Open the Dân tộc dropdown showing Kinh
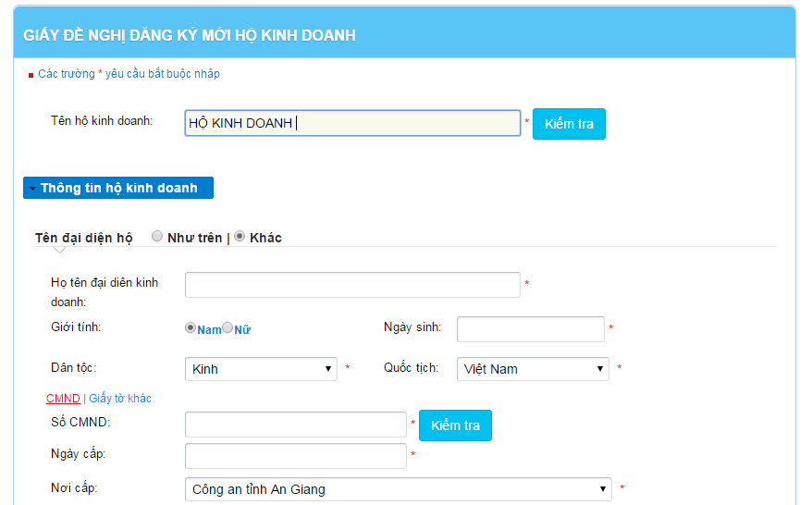The width and height of the screenshot is (812, 505). (x=261, y=369)
